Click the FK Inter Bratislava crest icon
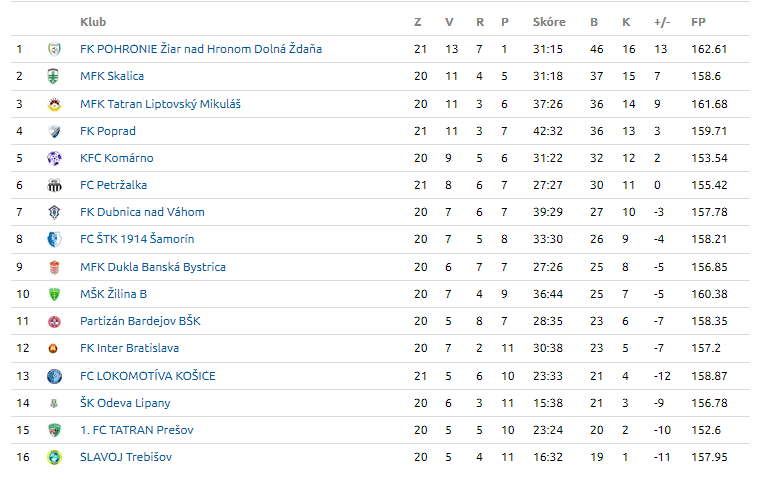The height and width of the screenshot is (491, 759). coord(54,349)
